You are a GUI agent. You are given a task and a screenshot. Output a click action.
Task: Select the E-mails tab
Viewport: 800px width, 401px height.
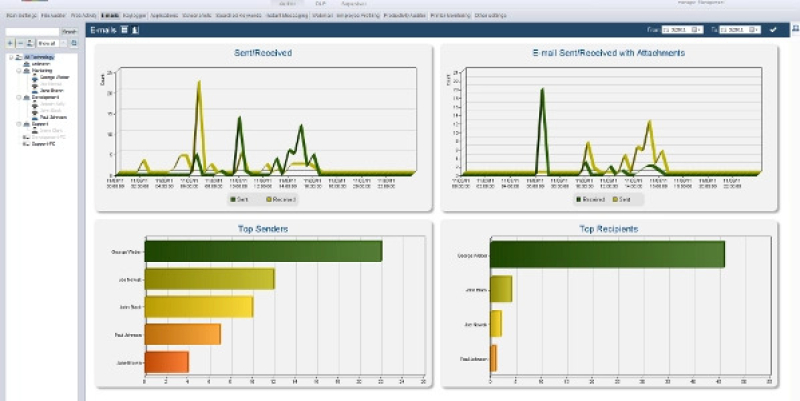[x=109, y=15]
